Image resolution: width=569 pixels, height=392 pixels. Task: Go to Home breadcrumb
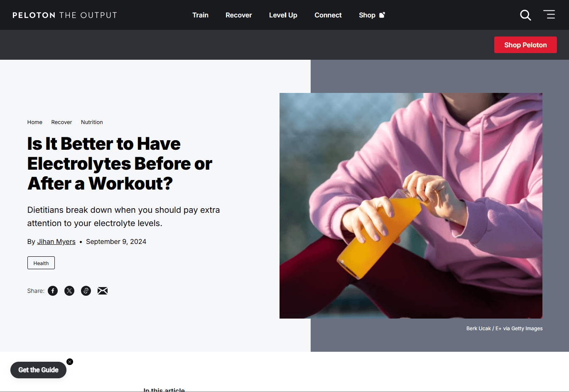point(35,122)
